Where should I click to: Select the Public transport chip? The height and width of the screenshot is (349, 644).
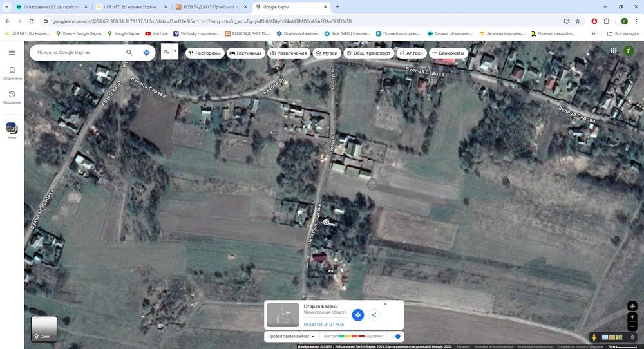(x=369, y=53)
